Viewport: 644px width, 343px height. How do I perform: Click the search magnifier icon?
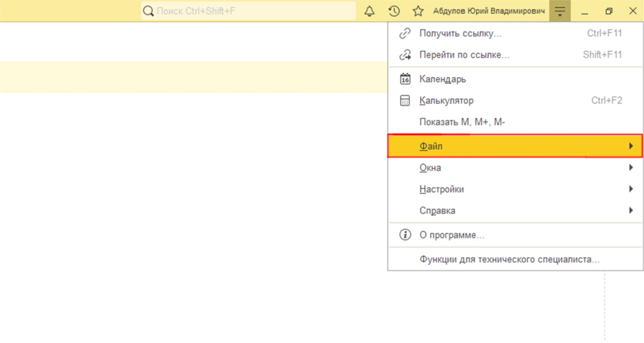(148, 11)
